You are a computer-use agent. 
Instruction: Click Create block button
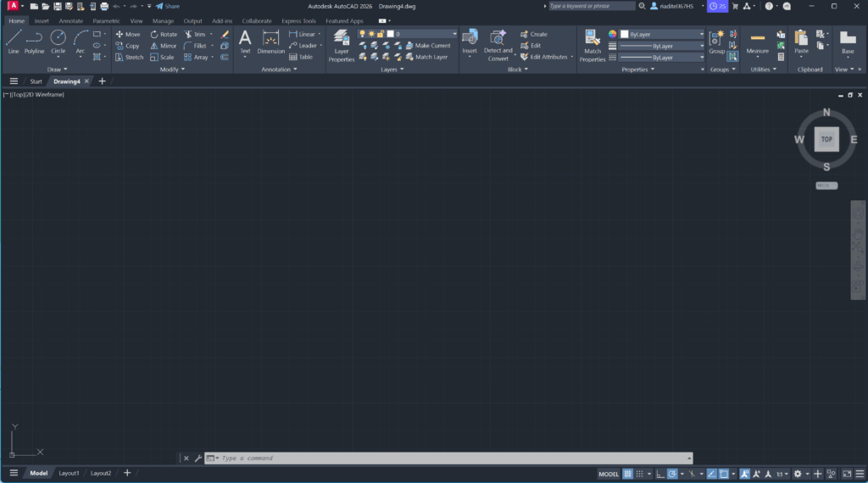[534, 34]
